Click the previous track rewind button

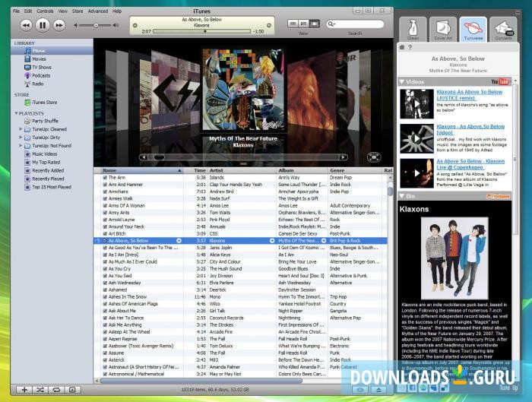[x=26, y=25]
